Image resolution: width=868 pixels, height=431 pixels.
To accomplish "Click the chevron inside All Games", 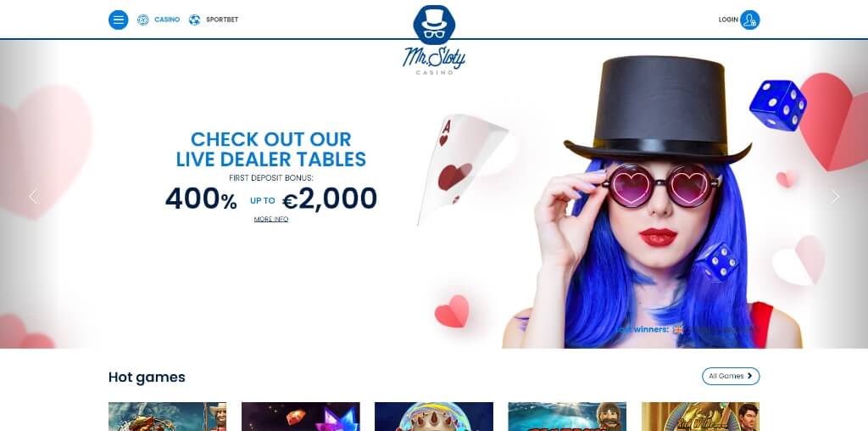I will pyautogui.click(x=750, y=376).
